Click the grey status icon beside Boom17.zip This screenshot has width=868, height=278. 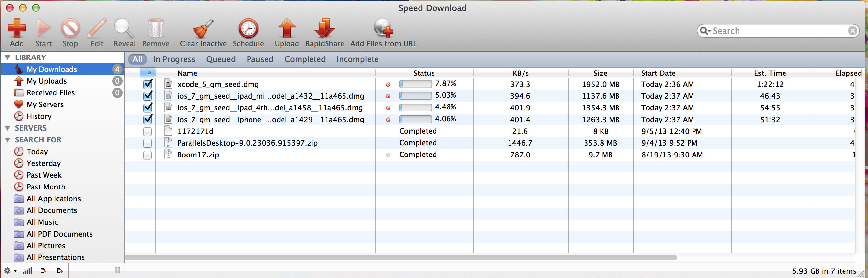point(388,155)
